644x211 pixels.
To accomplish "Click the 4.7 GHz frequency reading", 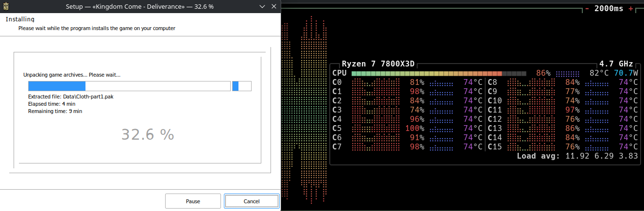I will (616, 64).
